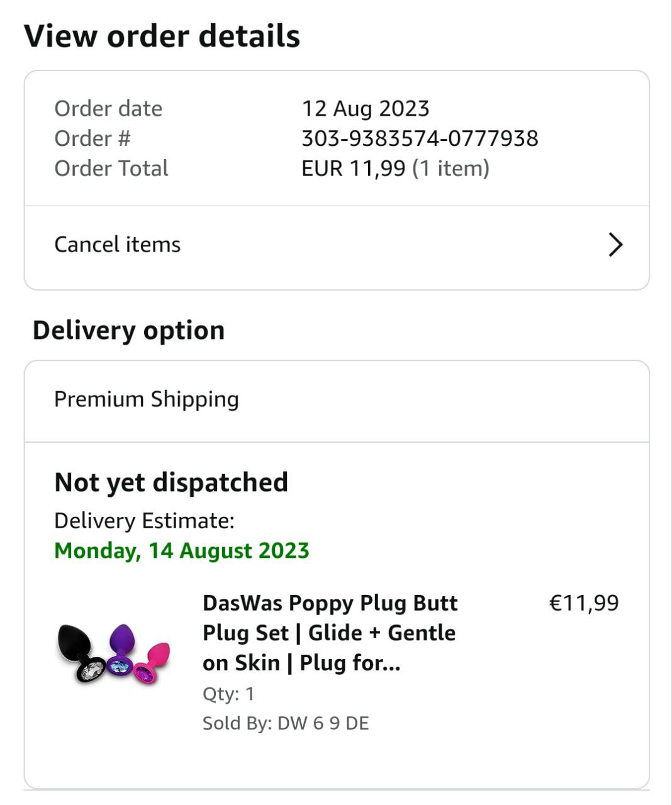Open the Cancel items option
Viewport: 672px width, 805px height.
[x=118, y=245]
